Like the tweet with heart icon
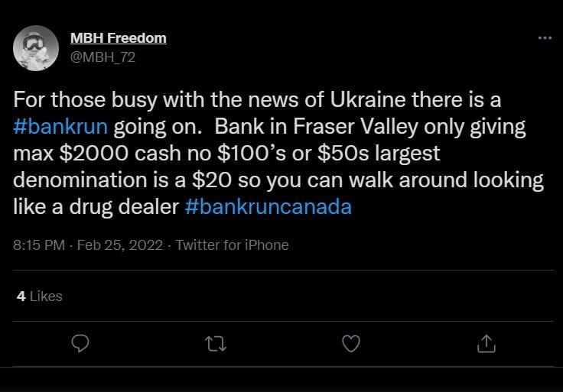Viewport: 563px width, 392px height. pos(350,345)
